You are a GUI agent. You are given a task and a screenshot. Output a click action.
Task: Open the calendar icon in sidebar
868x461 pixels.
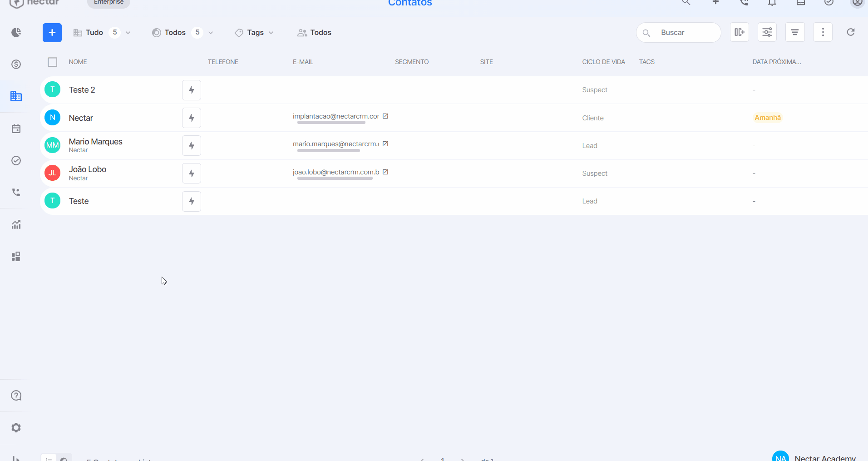pyautogui.click(x=16, y=129)
